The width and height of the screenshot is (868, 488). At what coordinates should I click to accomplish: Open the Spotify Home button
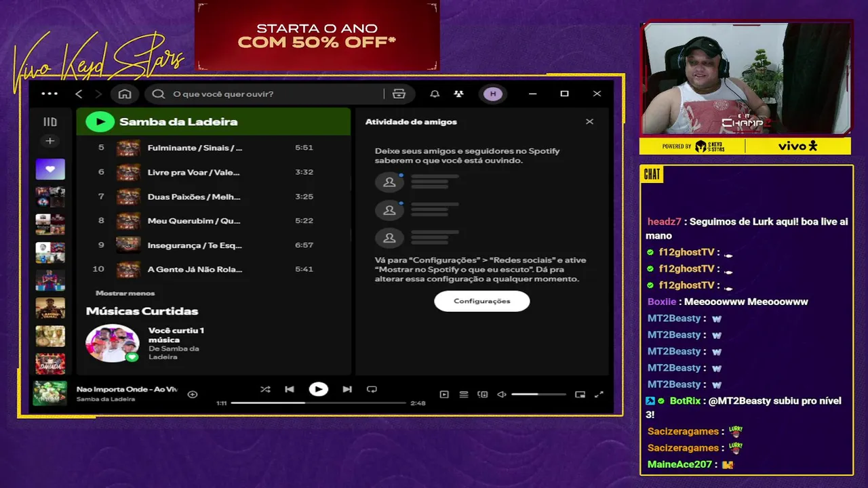pos(125,94)
